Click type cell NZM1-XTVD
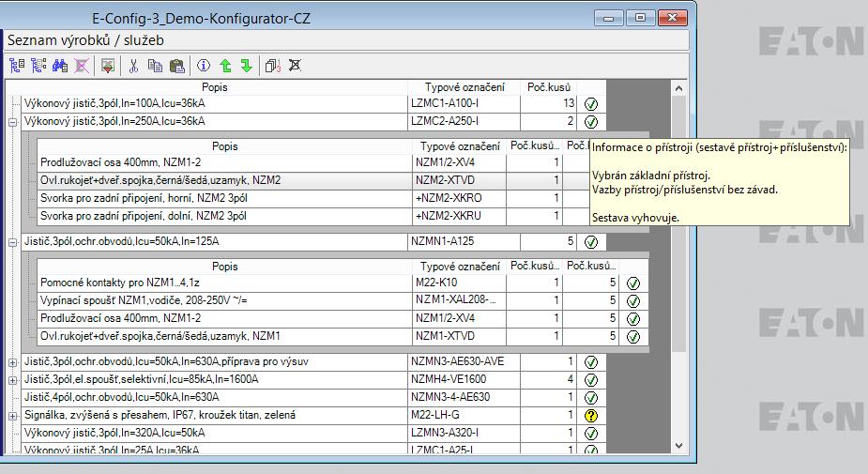The image size is (868, 474). (460, 336)
